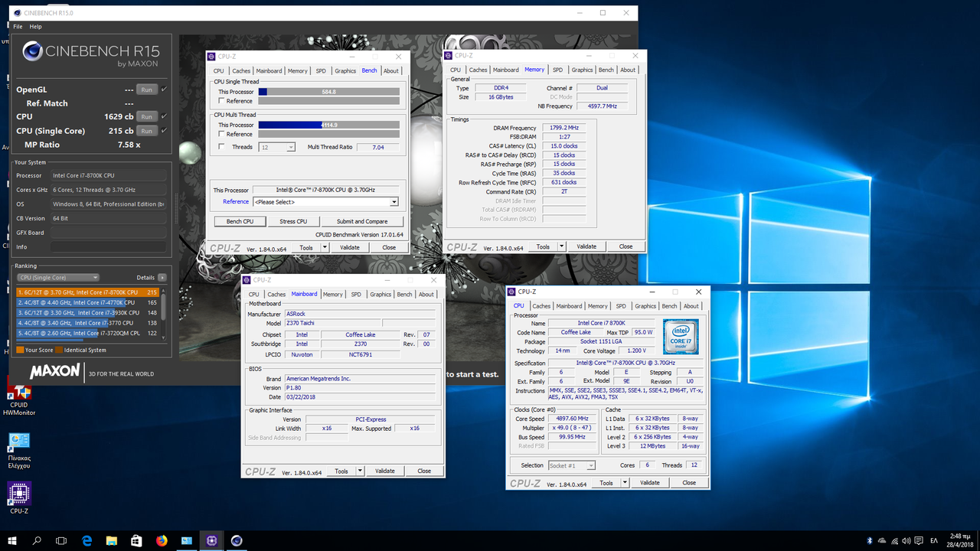Image resolution: width=980 pixels, height=551 pixels.
Task: Run the OpenGL benchmark
Action: coord(147,90)
